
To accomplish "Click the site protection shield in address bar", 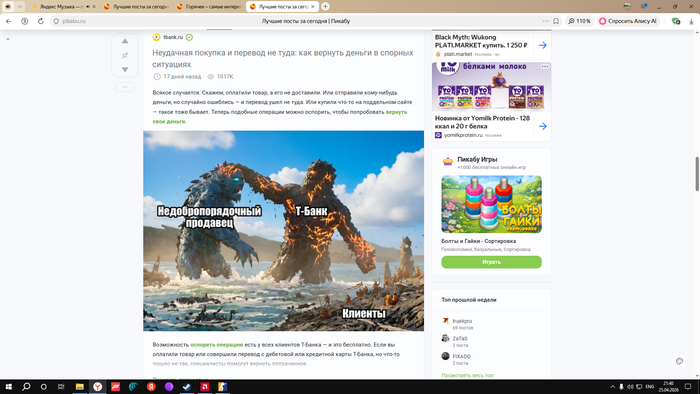I will tap(56, 21).
